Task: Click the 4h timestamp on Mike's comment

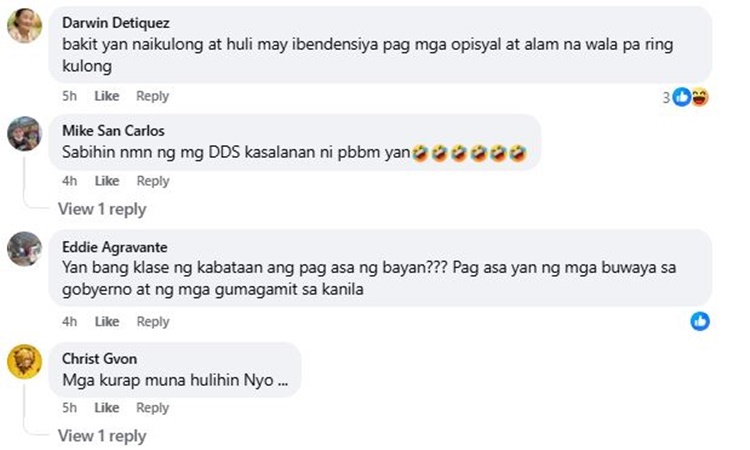Action: tap(69, 181)
